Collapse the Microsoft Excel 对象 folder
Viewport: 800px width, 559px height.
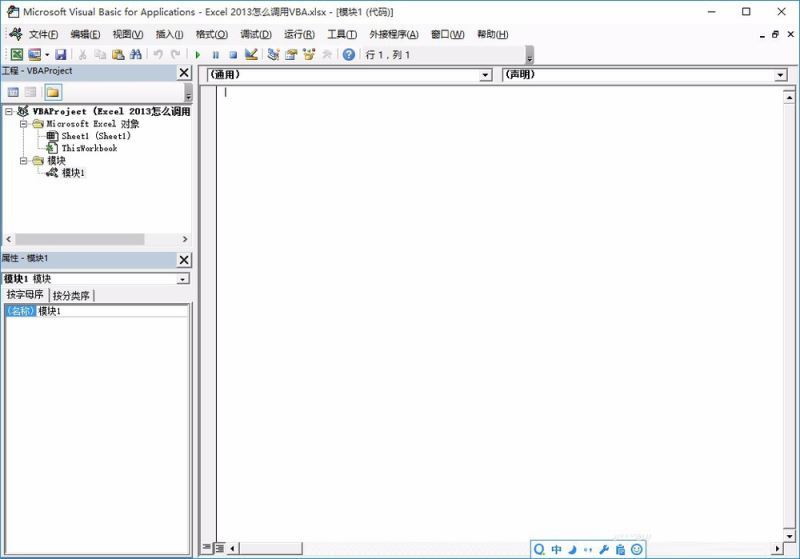point(24,124)
